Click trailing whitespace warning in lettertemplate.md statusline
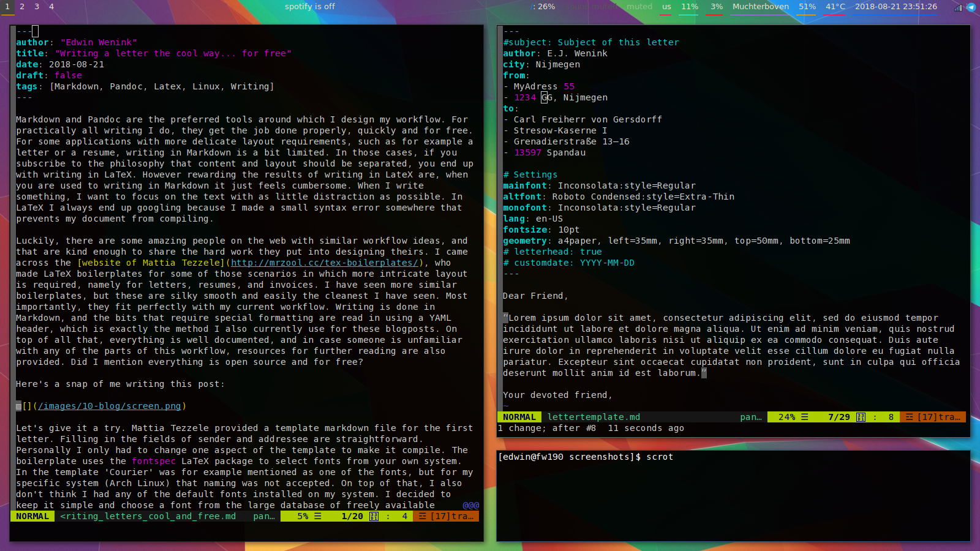 click(x=933, y=417)
